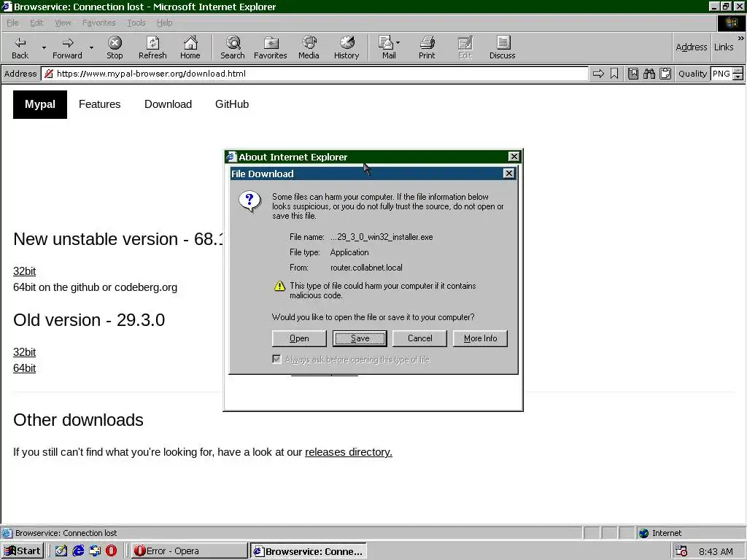Expand the toolbar overflow chevron
The image size is (747, 560).
point(741,38)
